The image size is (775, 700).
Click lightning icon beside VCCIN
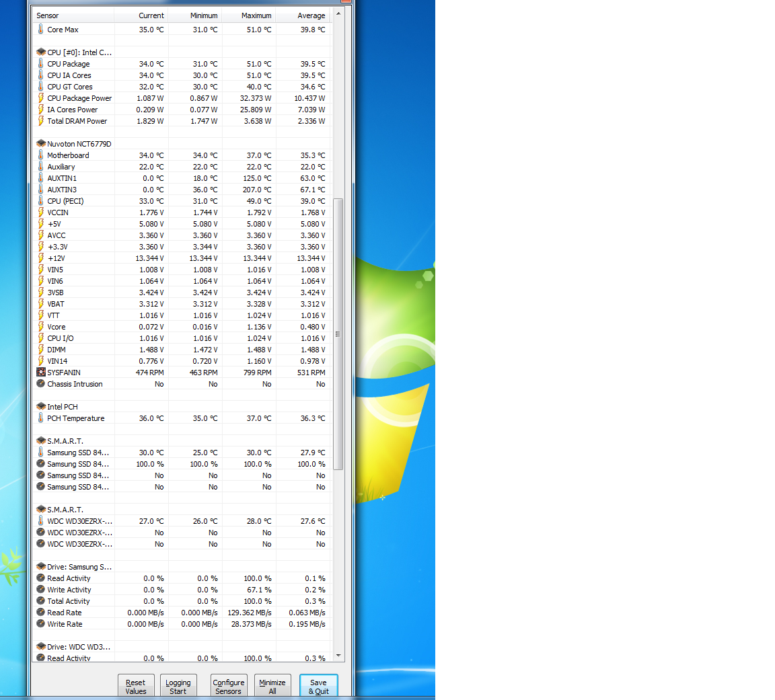40,212
